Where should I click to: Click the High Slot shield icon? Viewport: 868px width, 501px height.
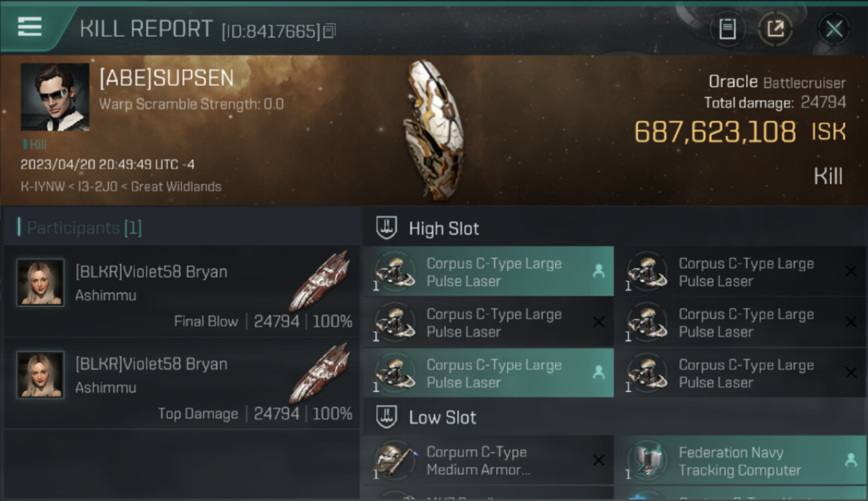(x=387, y=228)
